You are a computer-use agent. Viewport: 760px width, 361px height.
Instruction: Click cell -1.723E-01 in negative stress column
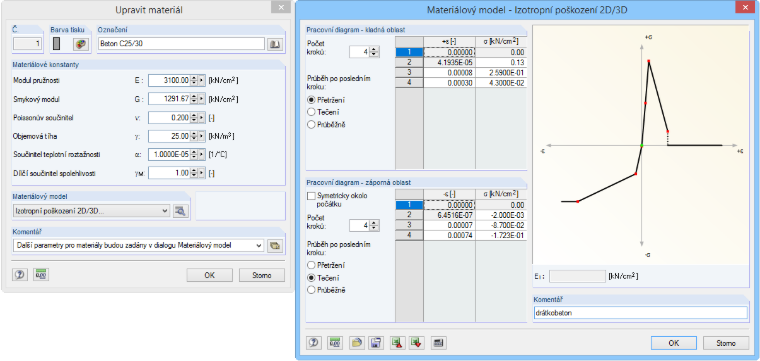501,235
